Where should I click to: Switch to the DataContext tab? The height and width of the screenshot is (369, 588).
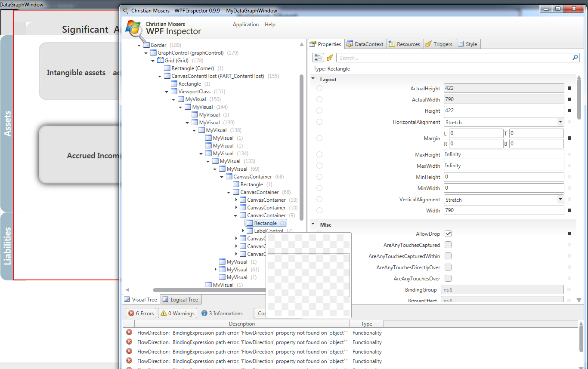pos(365,44)
